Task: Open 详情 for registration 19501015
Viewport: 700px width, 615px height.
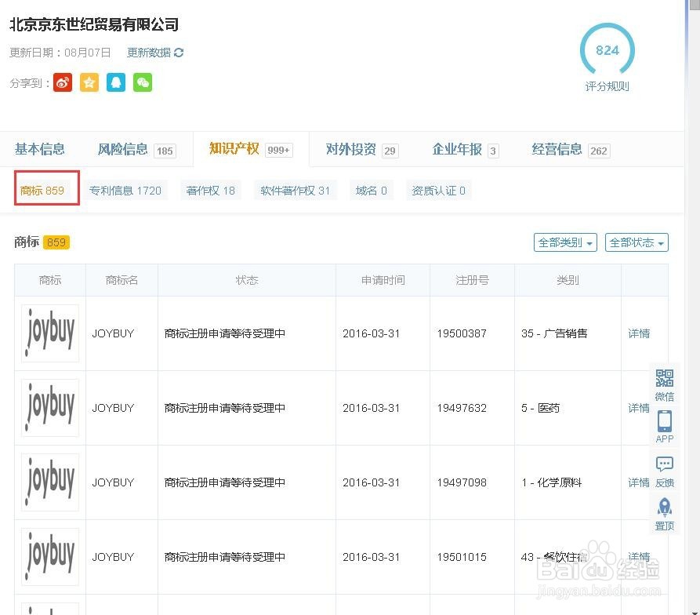Action: pyautogui.click(x=639, y=557)
